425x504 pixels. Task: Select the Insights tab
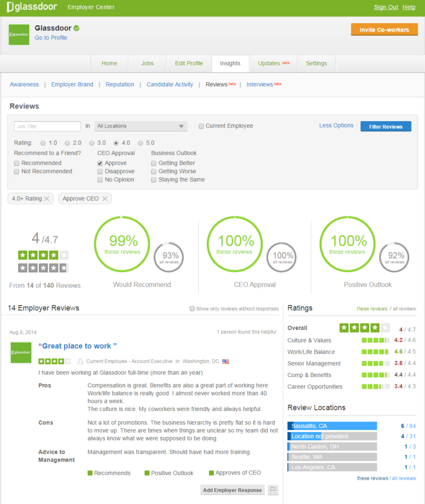(x=230, y=63)
